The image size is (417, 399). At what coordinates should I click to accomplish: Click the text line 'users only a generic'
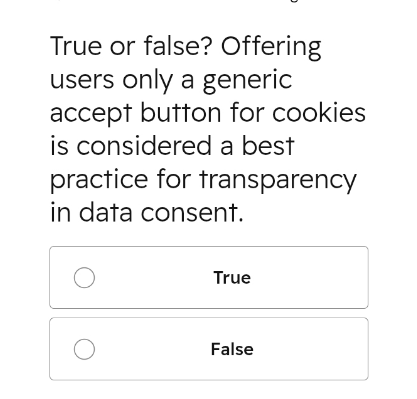[171, 80]
